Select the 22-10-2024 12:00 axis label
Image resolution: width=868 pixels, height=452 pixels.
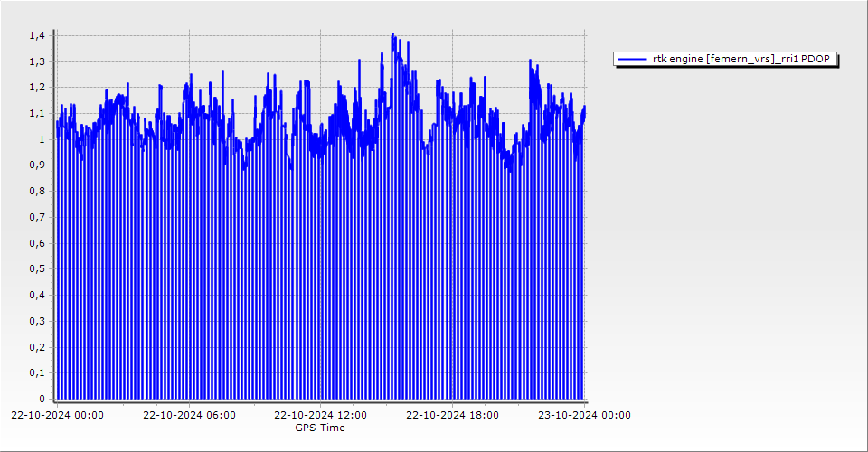click(320, 416)
